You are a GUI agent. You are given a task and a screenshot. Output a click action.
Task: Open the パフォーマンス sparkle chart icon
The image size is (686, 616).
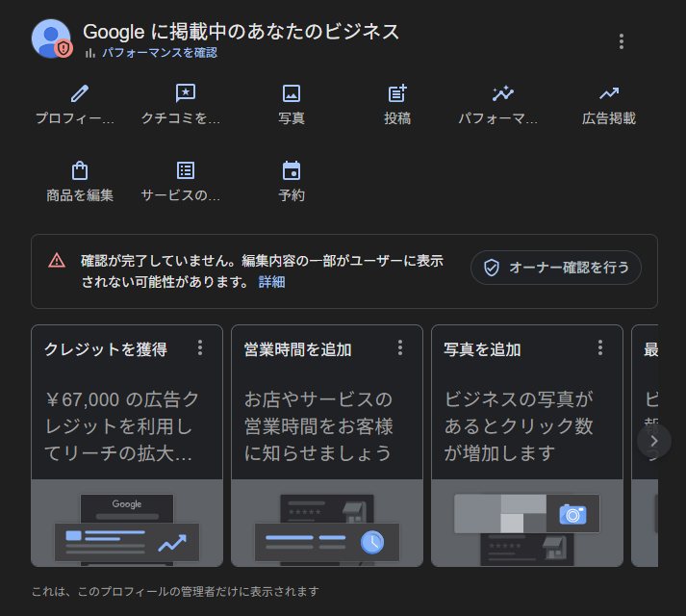(502, 93)
